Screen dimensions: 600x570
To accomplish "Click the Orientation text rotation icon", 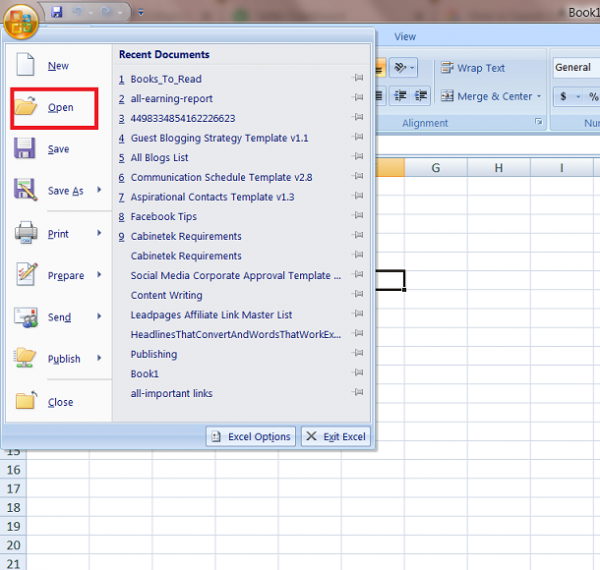I will point(403,68).
